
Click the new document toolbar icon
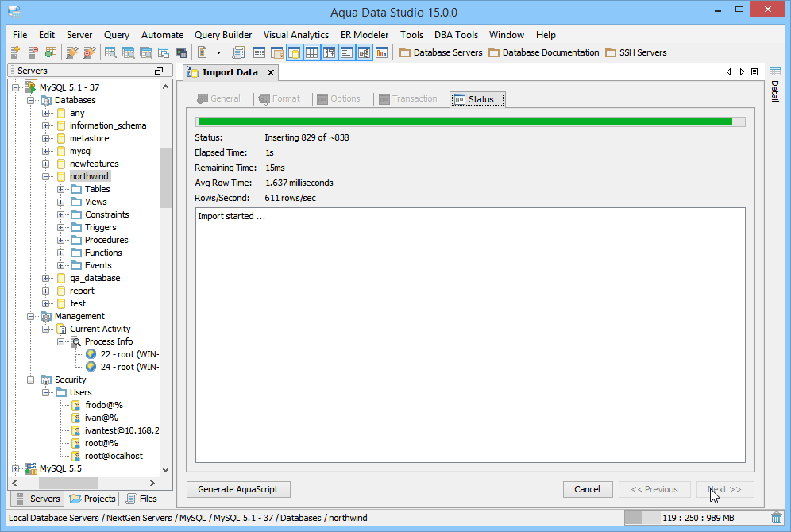click(203, 52)
